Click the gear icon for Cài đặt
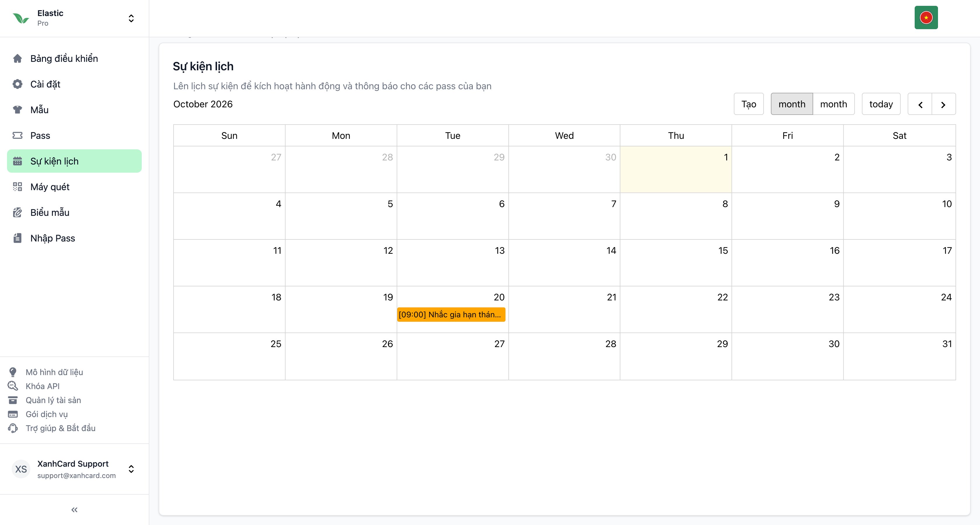 17,84
